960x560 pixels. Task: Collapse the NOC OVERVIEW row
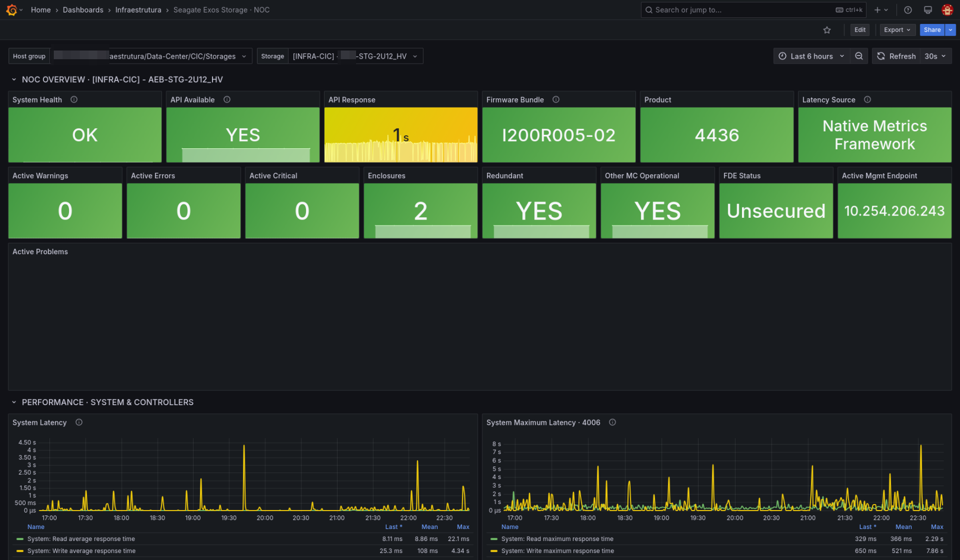(14, 79)
